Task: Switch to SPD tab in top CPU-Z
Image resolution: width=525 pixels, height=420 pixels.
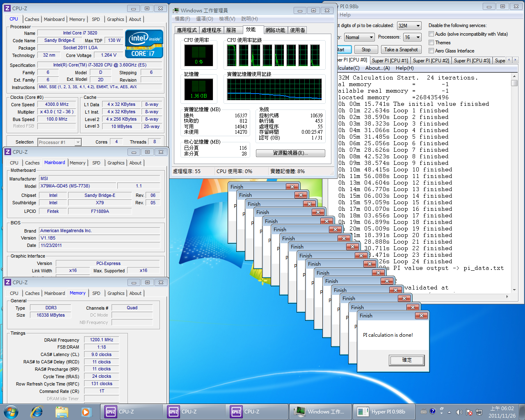Action: (96, 19)
